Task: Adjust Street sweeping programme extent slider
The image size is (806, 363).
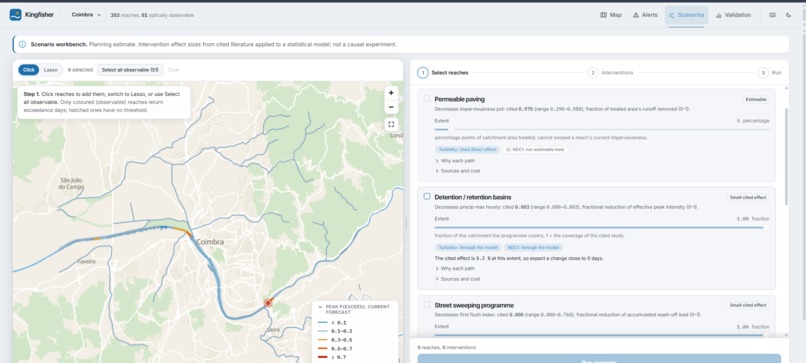Action: (x=602, y=335)
